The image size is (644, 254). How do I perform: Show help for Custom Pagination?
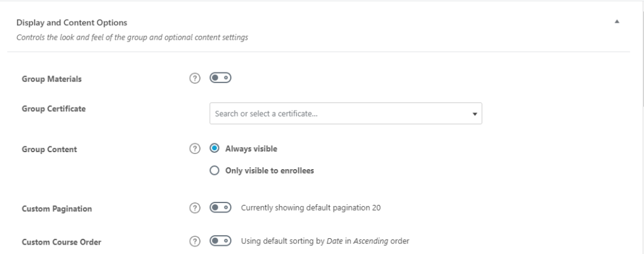click(x=195, y=208)
